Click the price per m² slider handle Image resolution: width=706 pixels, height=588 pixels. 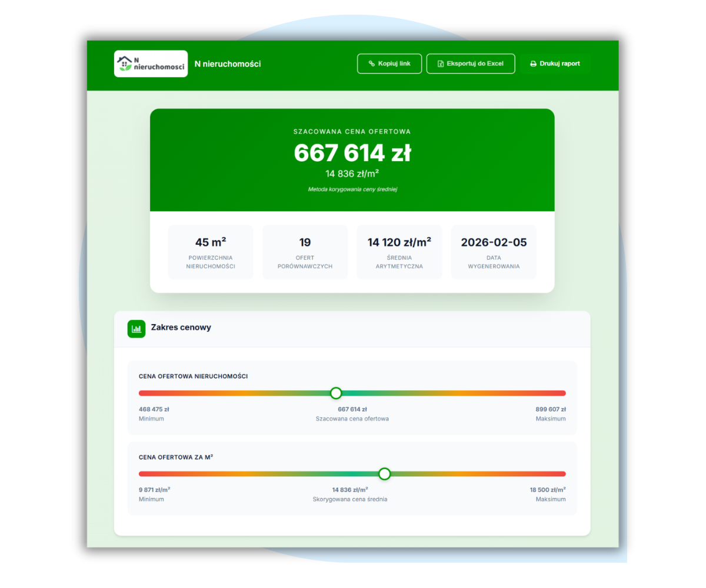[384, 473]
